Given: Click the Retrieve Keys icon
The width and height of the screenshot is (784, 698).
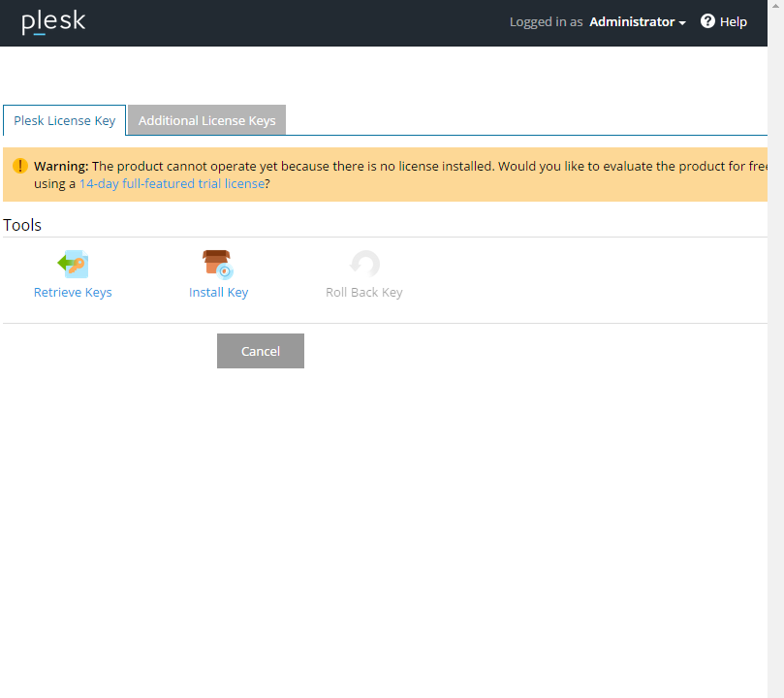Looking at the screenshot, I should point(73,264).
